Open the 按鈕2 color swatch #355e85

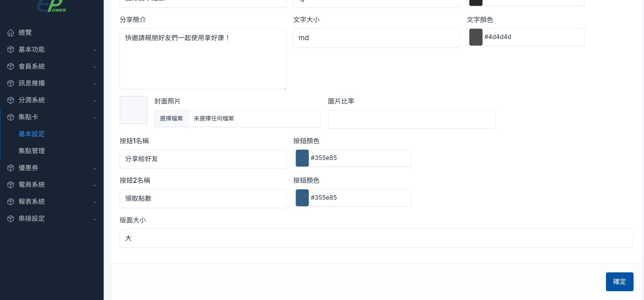coord(302,198)
